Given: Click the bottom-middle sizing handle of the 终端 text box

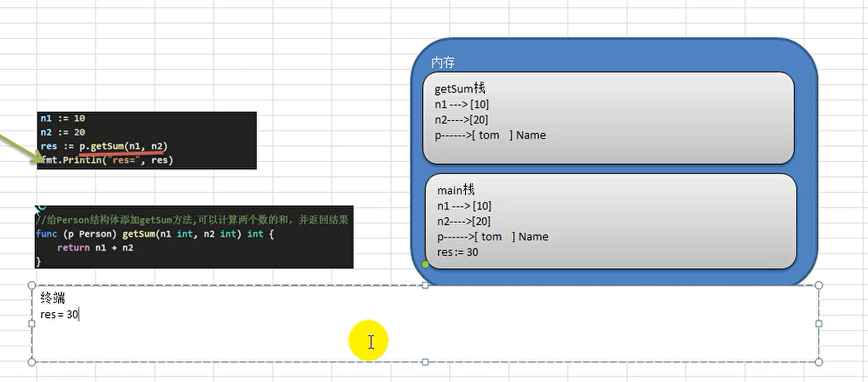Looking at the screenshot, I should click(425, 362).
